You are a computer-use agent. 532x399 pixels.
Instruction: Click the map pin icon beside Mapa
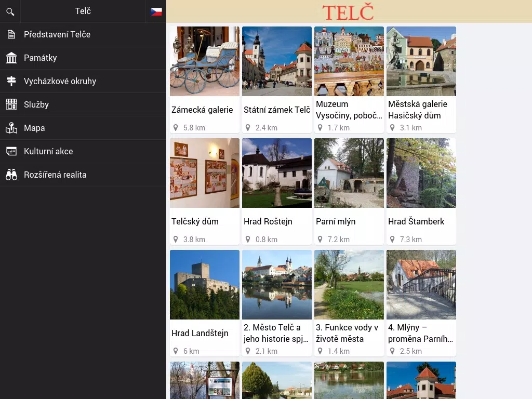11,128
